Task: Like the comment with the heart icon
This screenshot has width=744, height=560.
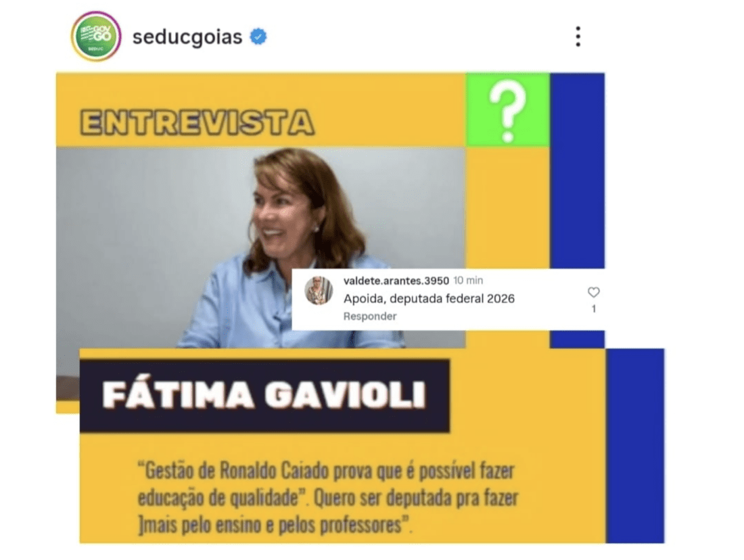Action: tap(594, 292)
